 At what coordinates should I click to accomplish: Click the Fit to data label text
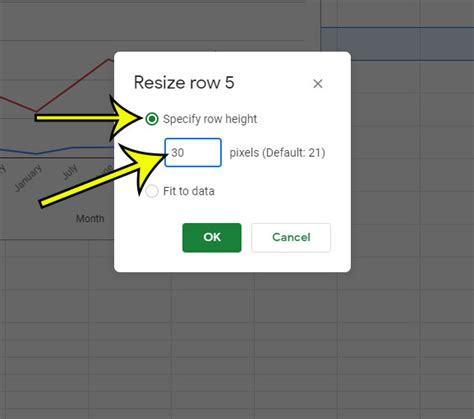(189, 191)
